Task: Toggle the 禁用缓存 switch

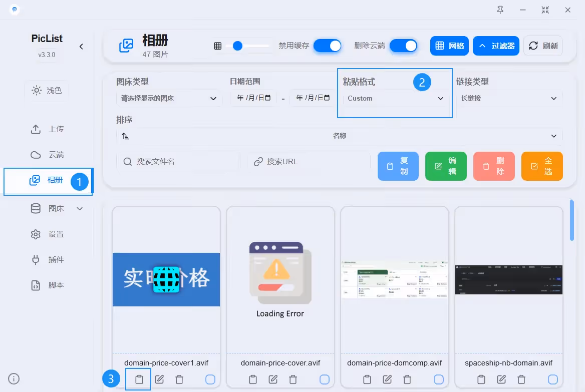Action: point(327,46)
